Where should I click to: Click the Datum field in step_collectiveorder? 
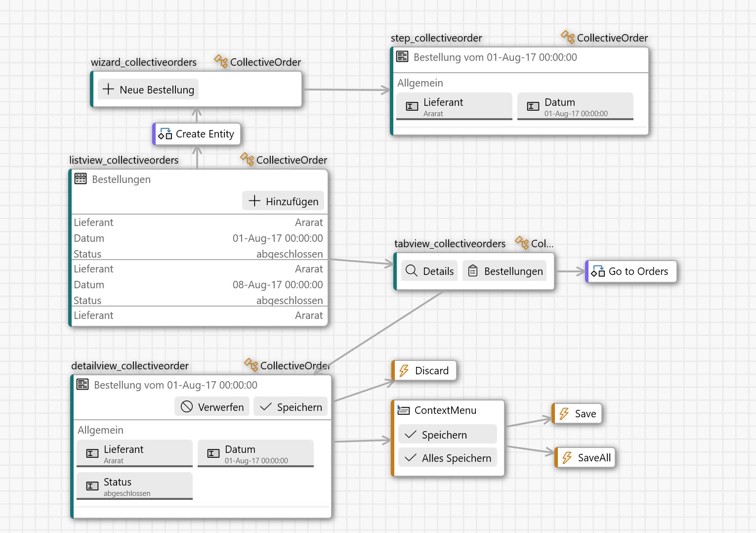tap(575, 106)
